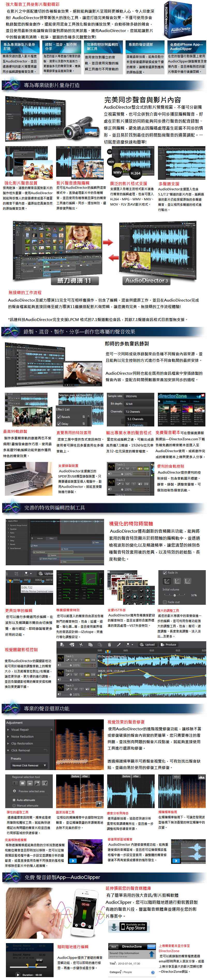Select the first regional selection tool icon
This screenshot has height=980, width=207.
(x=14, y=783)
